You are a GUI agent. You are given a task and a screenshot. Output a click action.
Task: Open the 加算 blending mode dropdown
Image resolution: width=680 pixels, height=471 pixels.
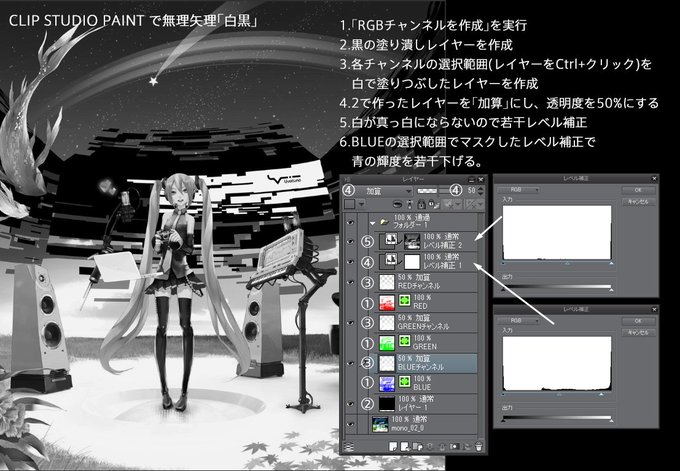point(385,191)
